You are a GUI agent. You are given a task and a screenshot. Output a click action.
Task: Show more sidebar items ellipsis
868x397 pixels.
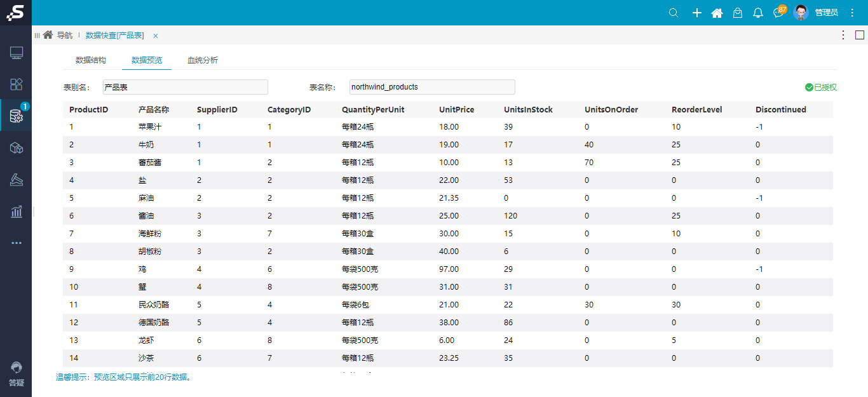pos(17,243)
